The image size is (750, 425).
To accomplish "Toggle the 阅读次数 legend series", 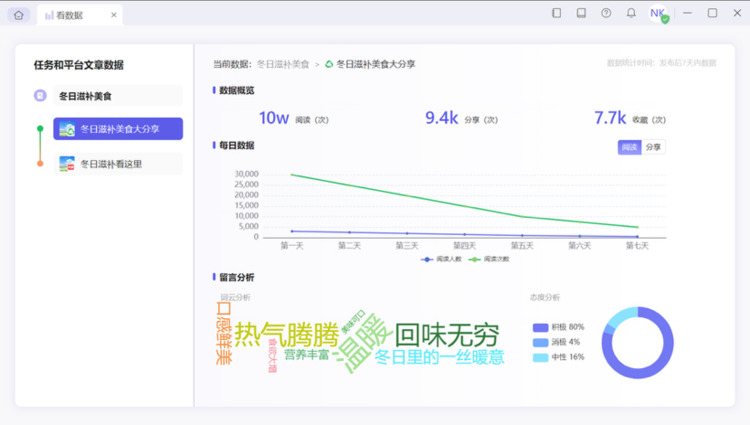I will (x=489, y=259).
